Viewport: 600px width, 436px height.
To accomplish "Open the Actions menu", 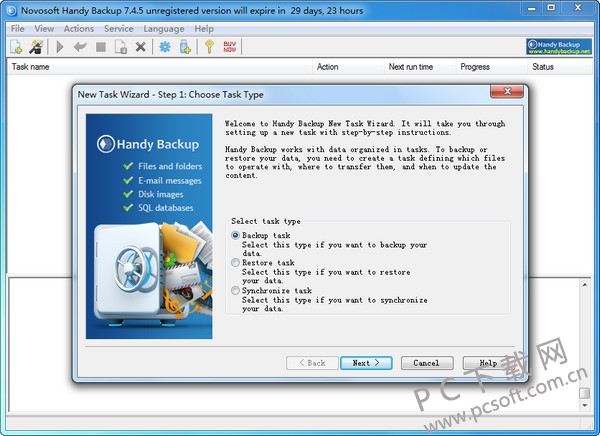I will point(79,29).
